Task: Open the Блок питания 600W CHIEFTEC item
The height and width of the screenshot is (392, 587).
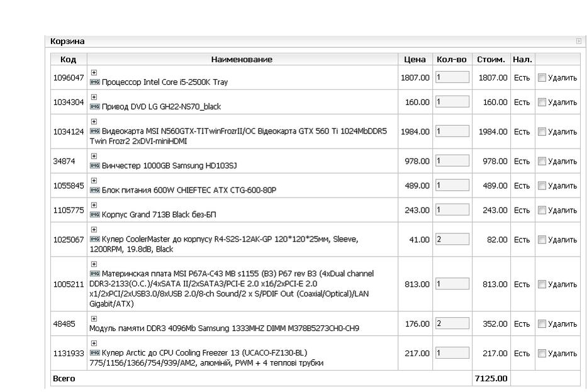Action: point(189,190)
